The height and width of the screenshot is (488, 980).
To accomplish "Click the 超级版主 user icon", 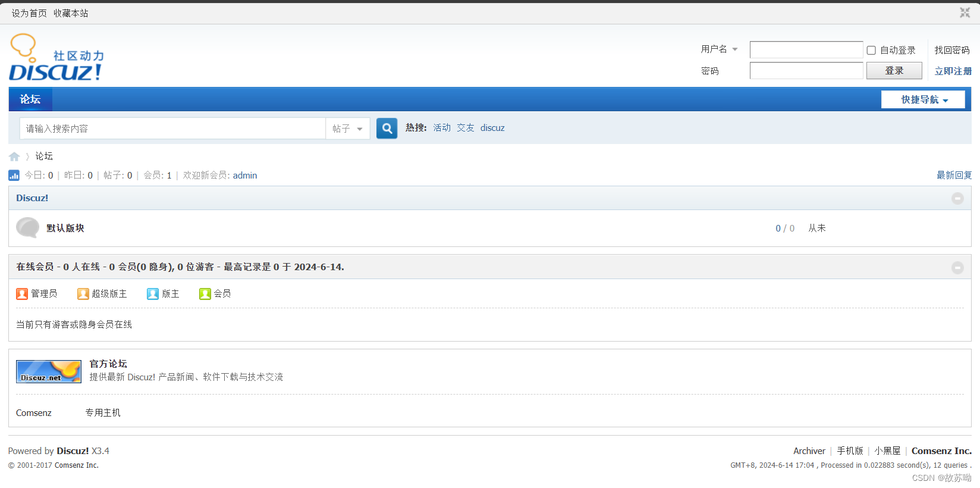I will coord(83,294).
